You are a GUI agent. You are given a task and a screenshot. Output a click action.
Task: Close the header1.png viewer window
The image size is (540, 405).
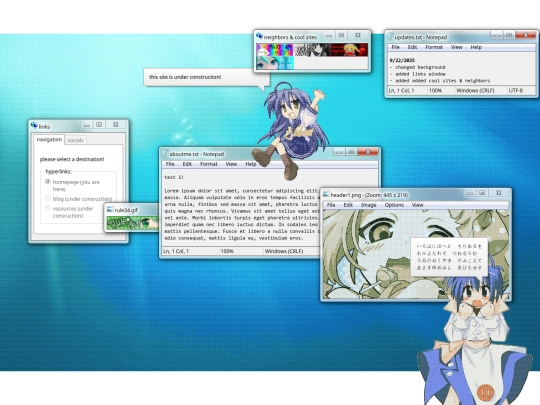pos(498,193)
